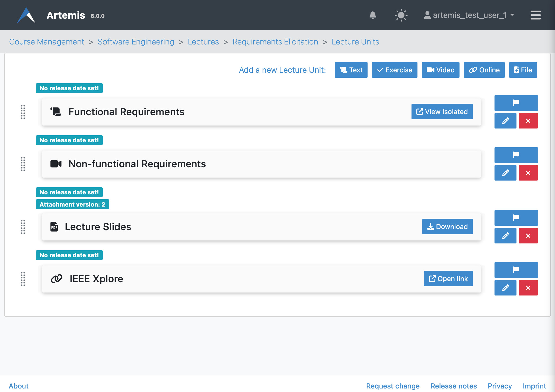Click View Isolated for Functional Requirements

(x=442, y=111)
